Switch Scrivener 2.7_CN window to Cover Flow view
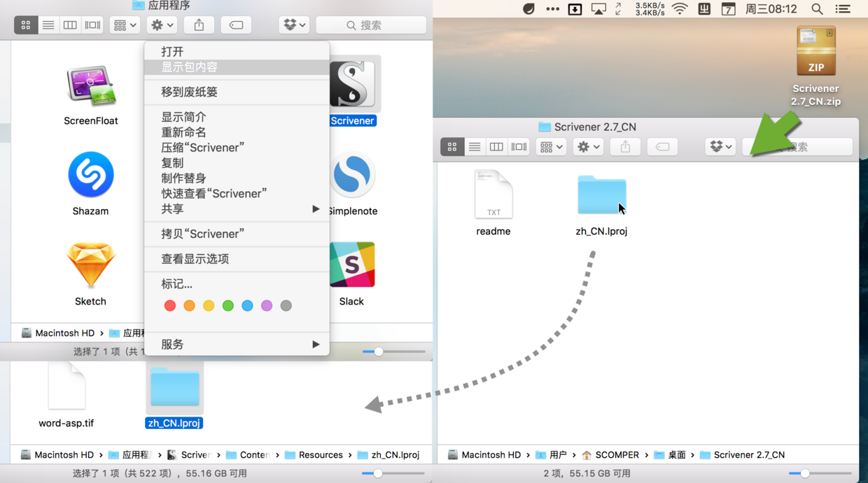 [x=519, y=147]
